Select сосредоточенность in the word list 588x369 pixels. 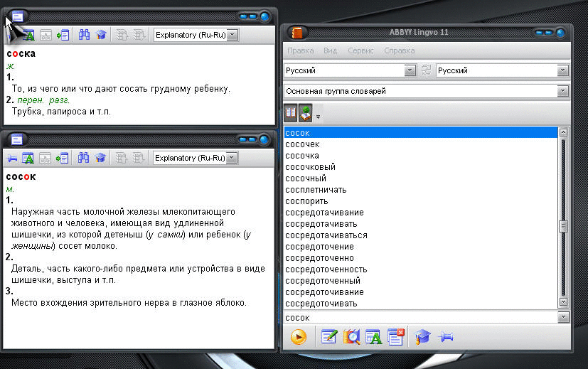pyautogui.click(x=421, y=269)
